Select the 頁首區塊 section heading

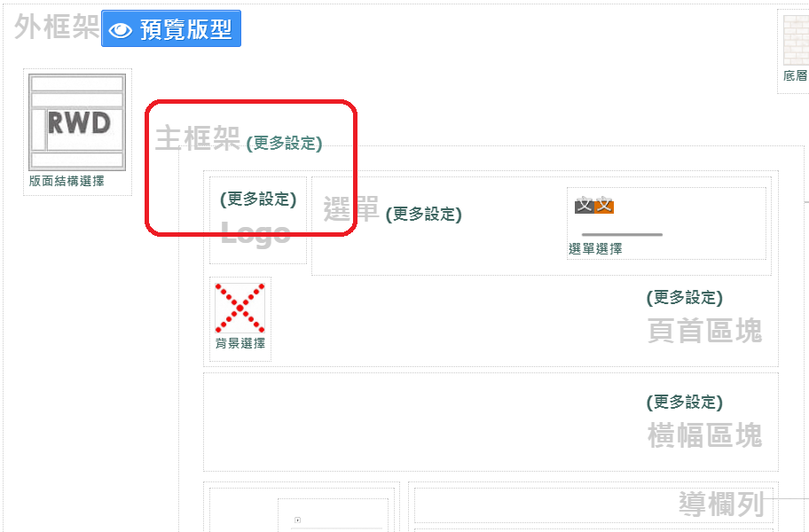point(705,331)
